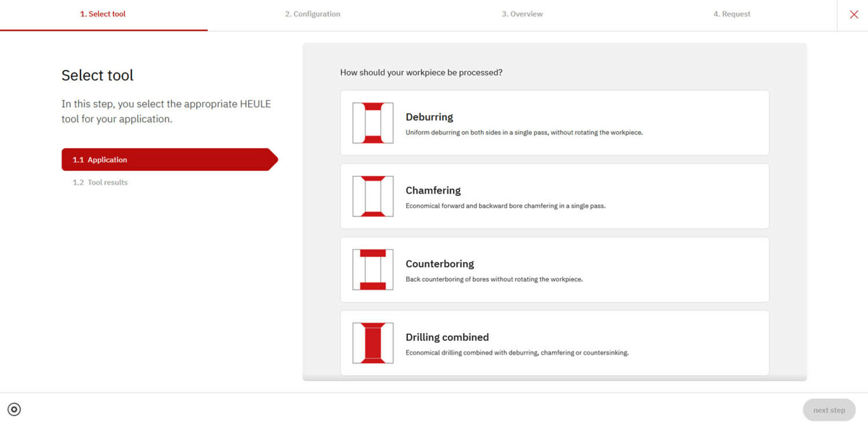This screenshot has width=868, height=424.
Task: Choose the Deburring processing card
Action: coord(554,123)
